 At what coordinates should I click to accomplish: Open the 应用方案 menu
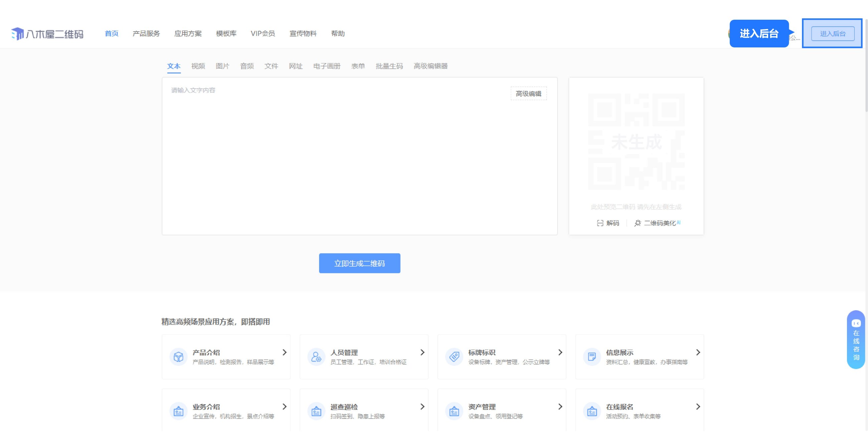point(188,33)
